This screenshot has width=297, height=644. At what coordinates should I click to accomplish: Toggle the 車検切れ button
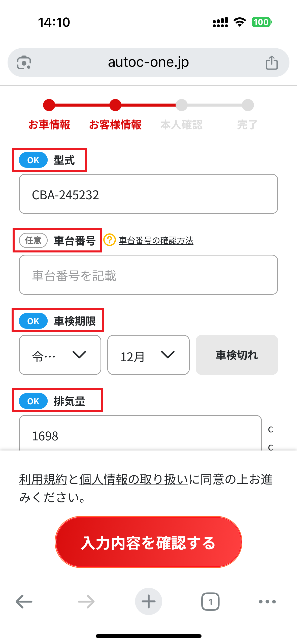[x=237, y=355]
